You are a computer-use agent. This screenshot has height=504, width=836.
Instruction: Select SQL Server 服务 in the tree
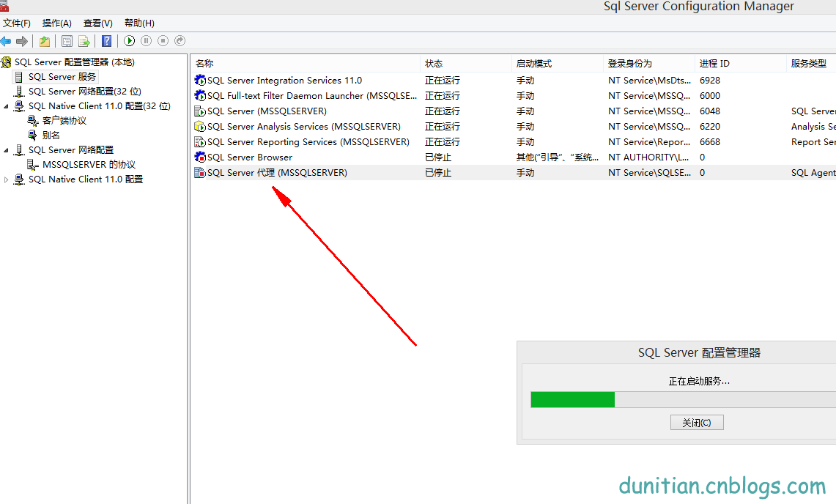point(62,78)
